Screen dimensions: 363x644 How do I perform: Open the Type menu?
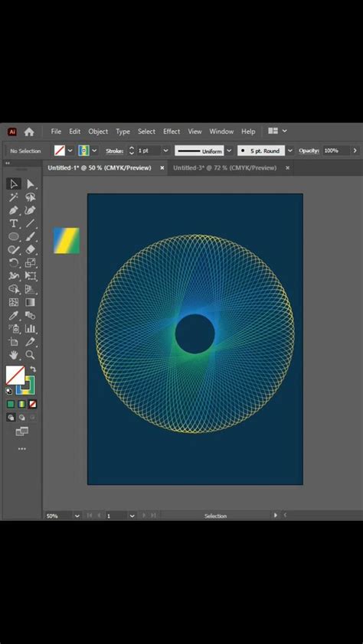123,132
